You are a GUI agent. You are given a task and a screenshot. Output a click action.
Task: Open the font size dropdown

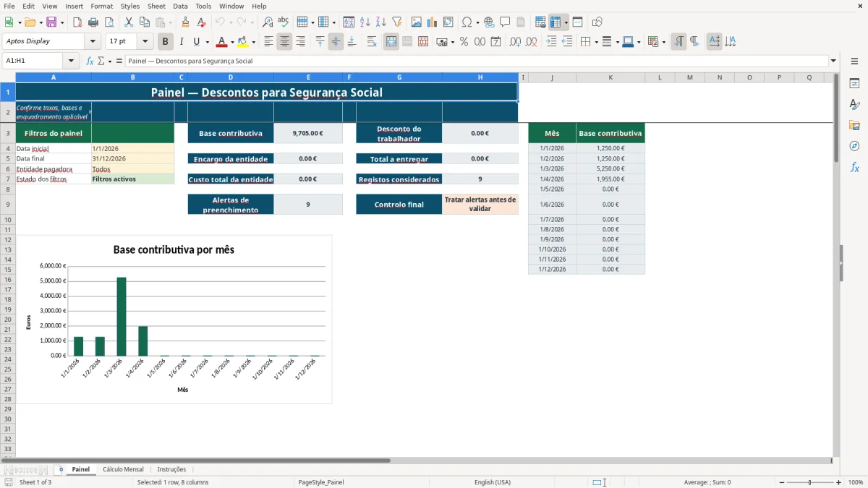[x=145, y=42]
